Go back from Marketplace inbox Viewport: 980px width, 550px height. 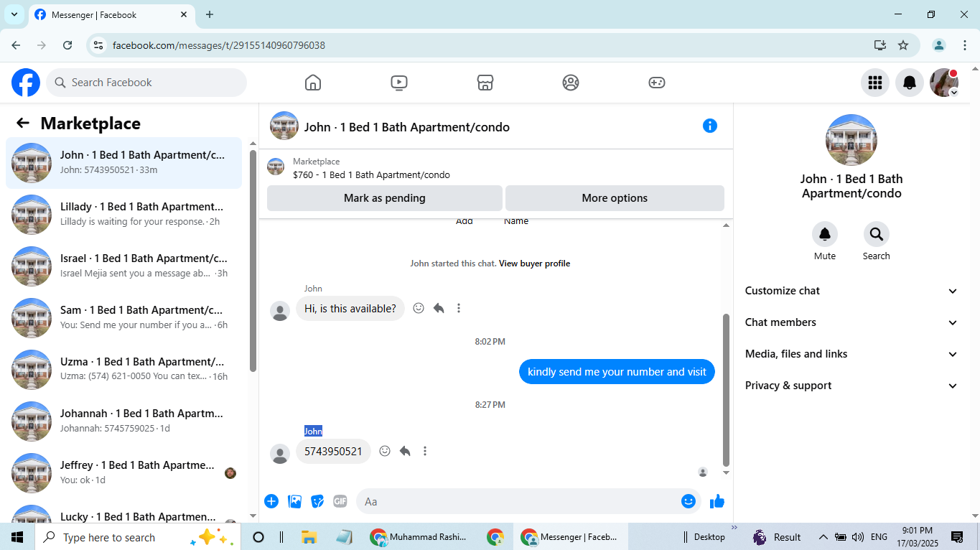coord(23,123)
